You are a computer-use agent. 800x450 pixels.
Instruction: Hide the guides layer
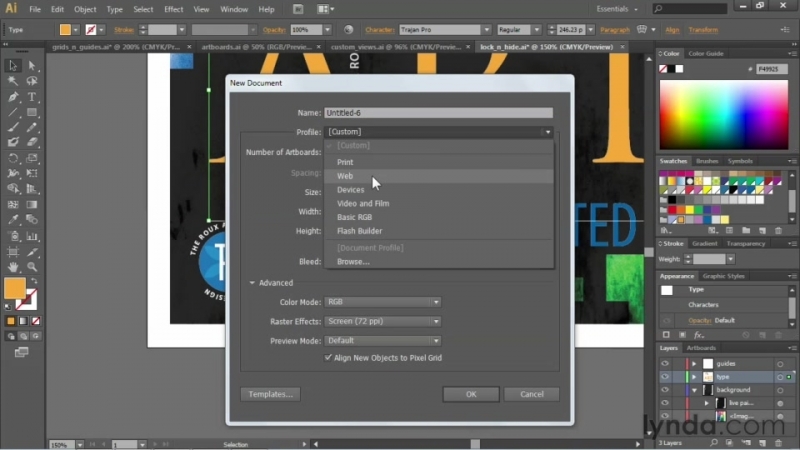point(665,364)
